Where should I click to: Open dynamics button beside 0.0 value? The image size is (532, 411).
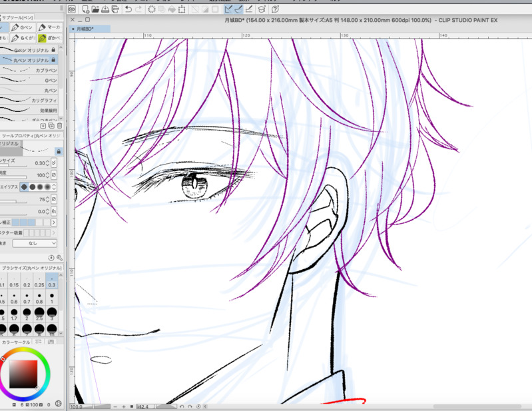[54, 211]
